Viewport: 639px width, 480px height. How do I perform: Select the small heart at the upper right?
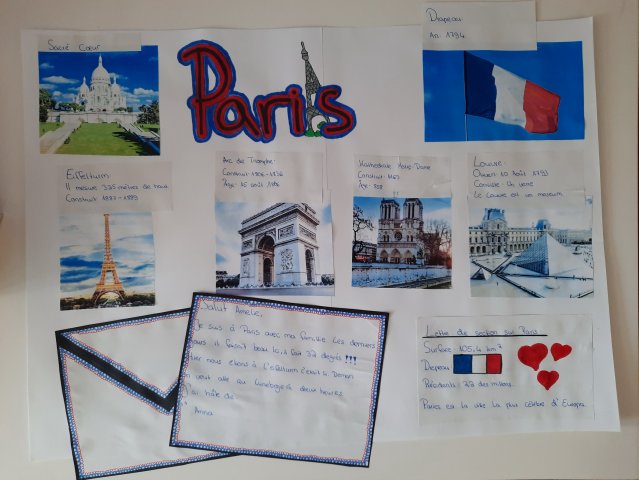[x=561, y=351]
